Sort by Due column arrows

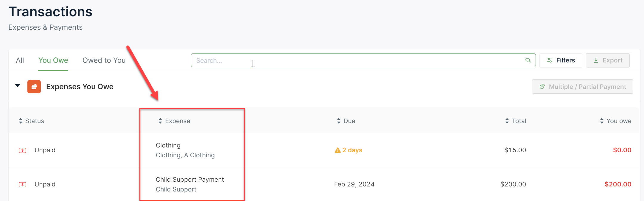(339, 121)
